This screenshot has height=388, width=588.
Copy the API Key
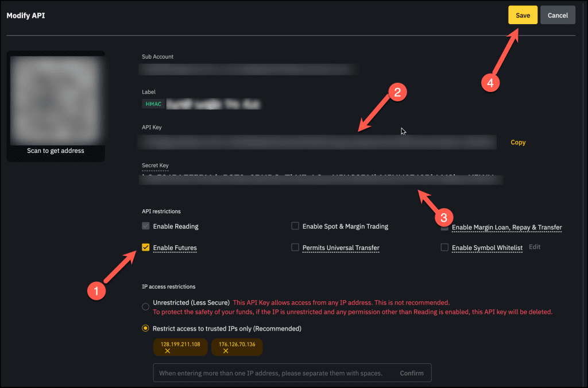tap(518, 143)
